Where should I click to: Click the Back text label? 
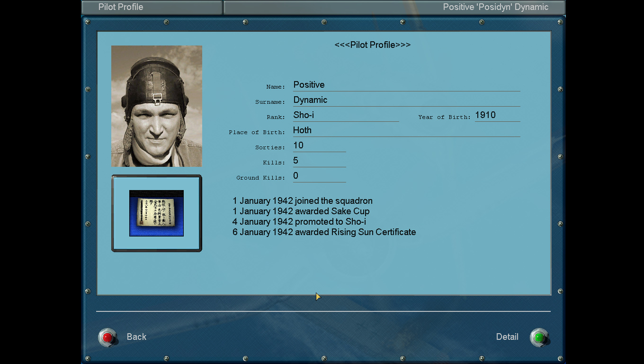tap(136, 337)
